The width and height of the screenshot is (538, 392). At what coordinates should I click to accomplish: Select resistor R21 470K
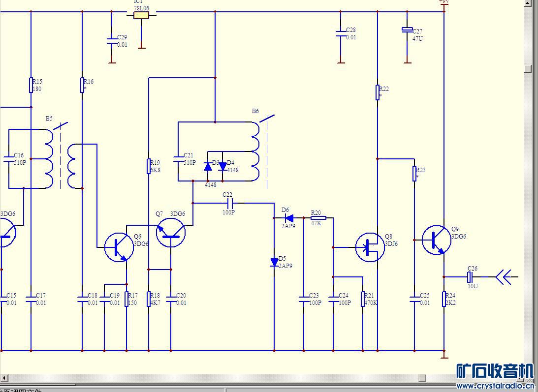[363, 299]
